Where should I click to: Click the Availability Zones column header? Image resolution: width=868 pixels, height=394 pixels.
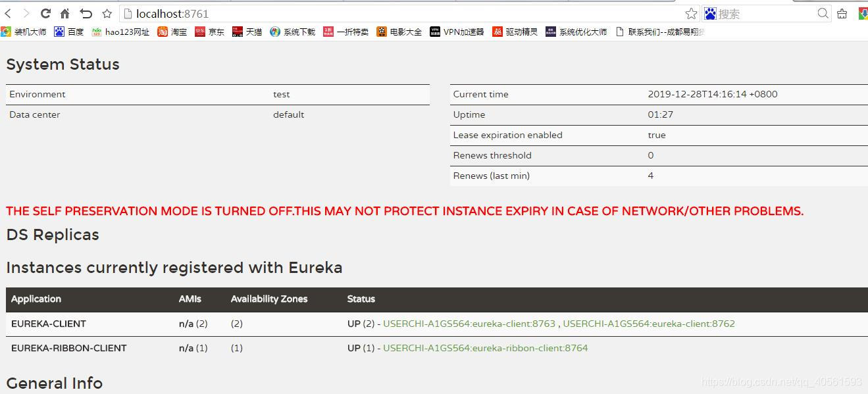269,299
